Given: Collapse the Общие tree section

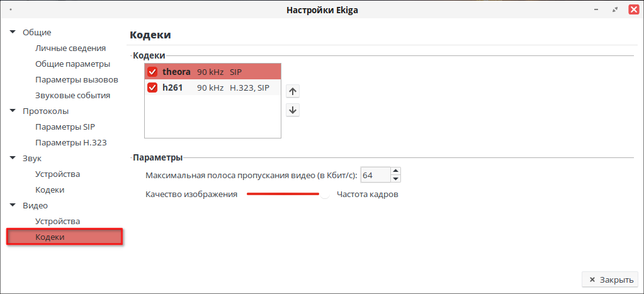Looking at the screenshot, I should (13, 32).
